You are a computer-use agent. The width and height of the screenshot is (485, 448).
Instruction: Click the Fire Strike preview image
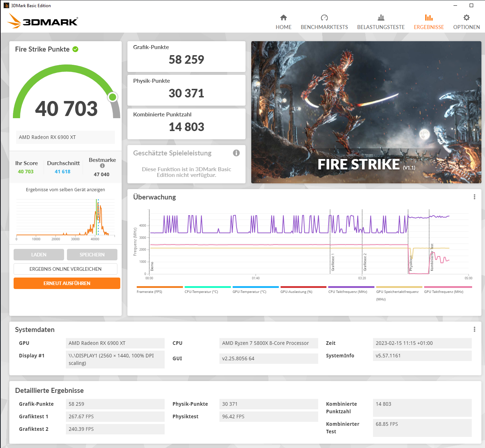click(366, 112)
